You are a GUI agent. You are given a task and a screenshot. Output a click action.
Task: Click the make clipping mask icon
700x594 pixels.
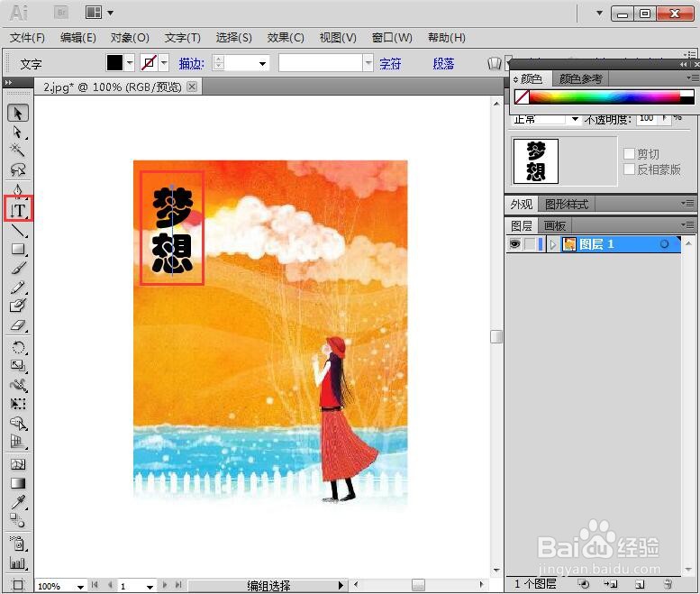pos(583,584)
